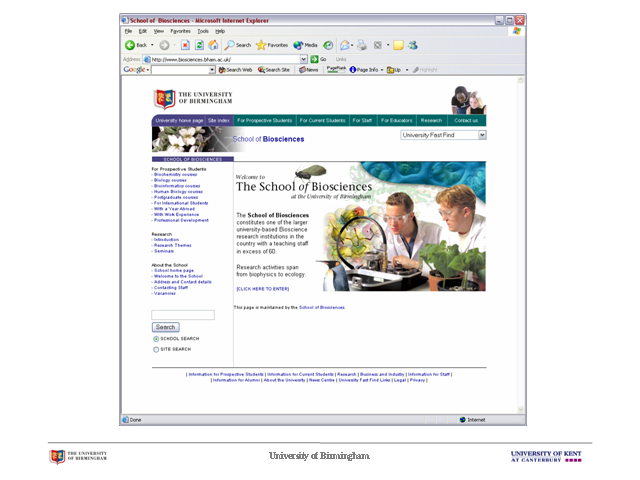
Task: Click the Address bar URL field
Action: coord(225,59)
